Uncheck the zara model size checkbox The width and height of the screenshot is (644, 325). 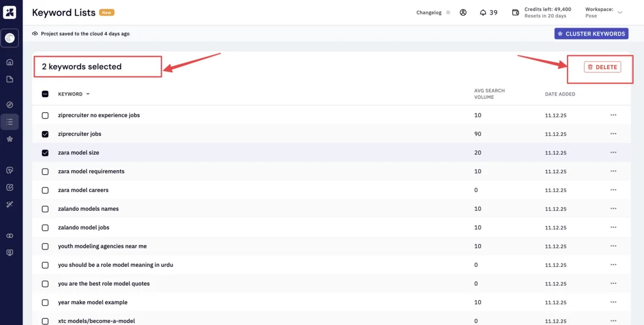pos(45,153)
